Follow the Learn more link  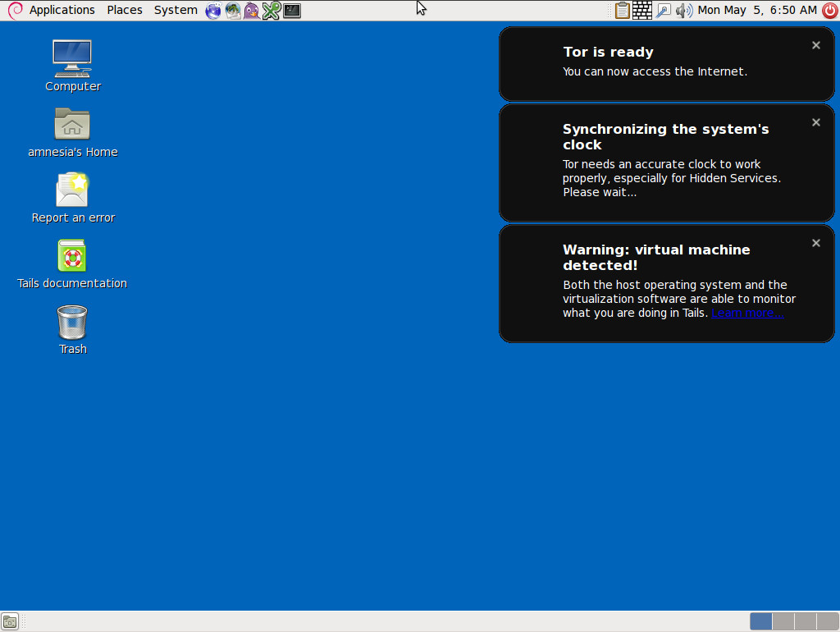pyautogui.click(x=747, y=313)
